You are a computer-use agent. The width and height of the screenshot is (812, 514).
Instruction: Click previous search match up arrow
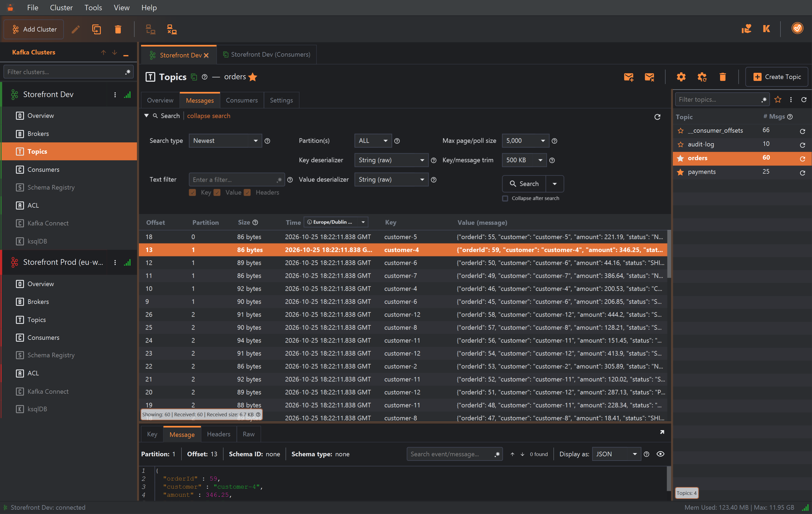tap(512, 454)
